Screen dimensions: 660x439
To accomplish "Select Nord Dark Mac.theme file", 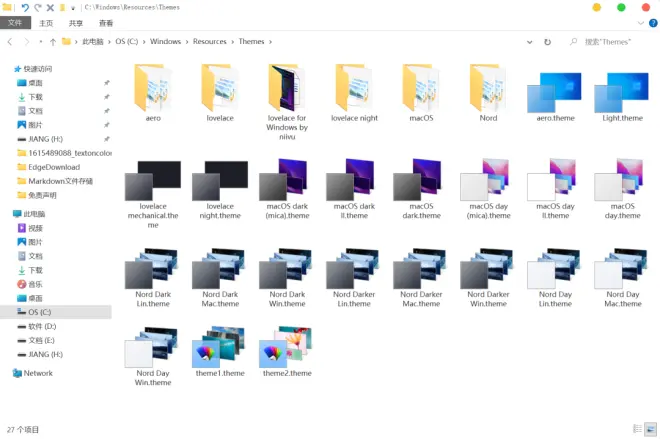I will pos(220,278).
